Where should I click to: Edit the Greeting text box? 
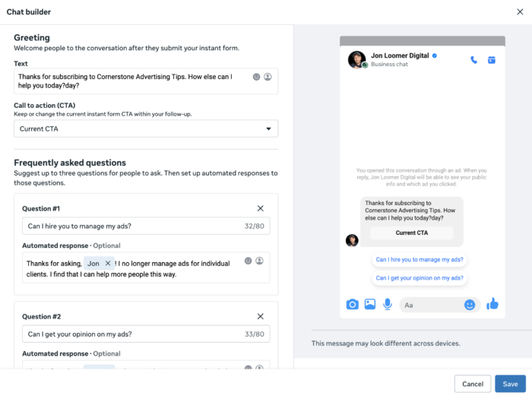(146, 81)
